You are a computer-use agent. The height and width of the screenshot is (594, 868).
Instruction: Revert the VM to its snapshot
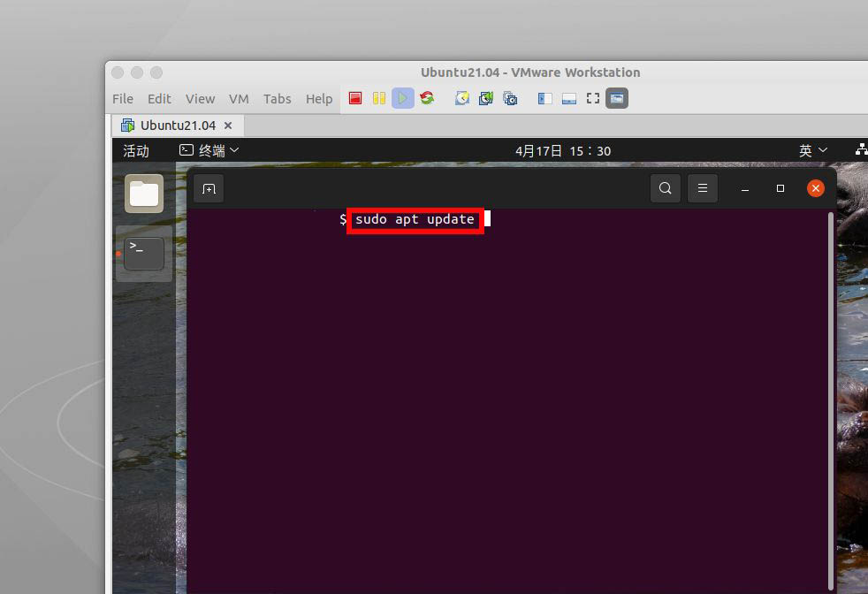pyautogui.click(x=486, y=98)
